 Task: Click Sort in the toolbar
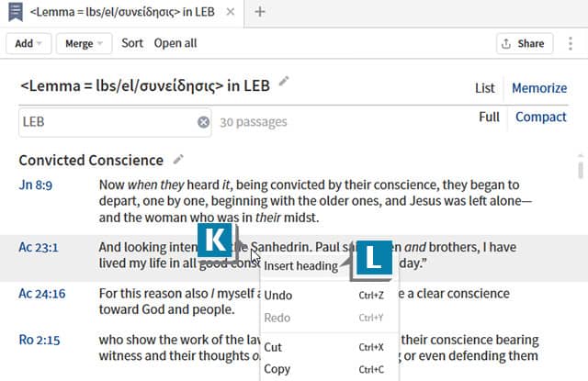pos(132,43)
